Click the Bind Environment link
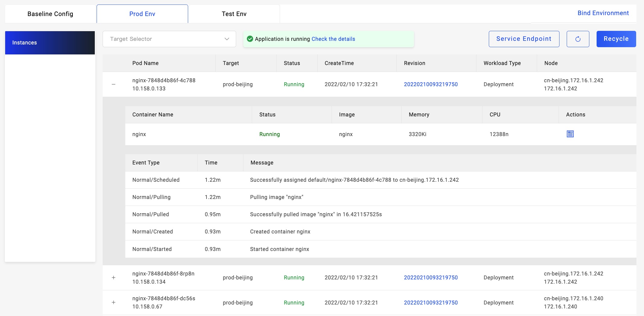The image size is (644, 316). point(603,13)
